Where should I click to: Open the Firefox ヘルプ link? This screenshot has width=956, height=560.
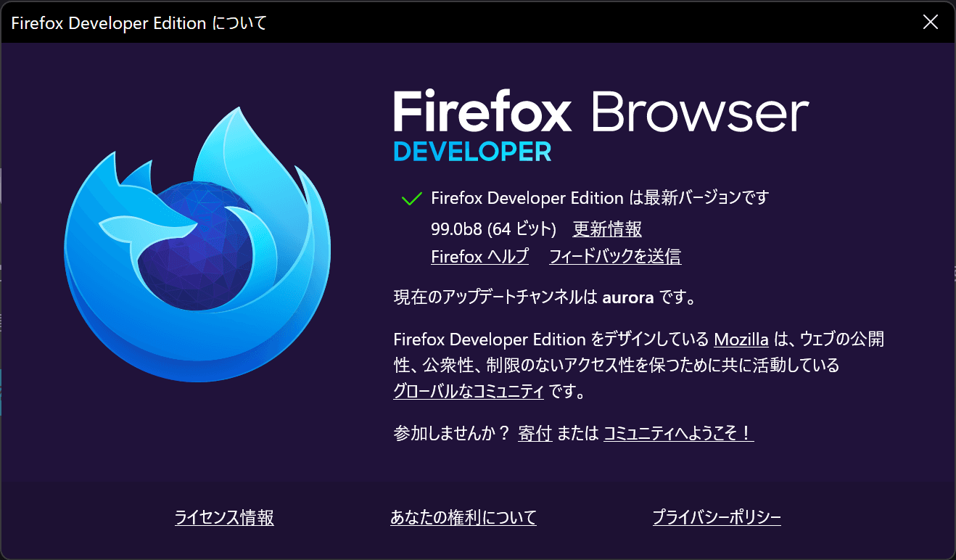479,256
